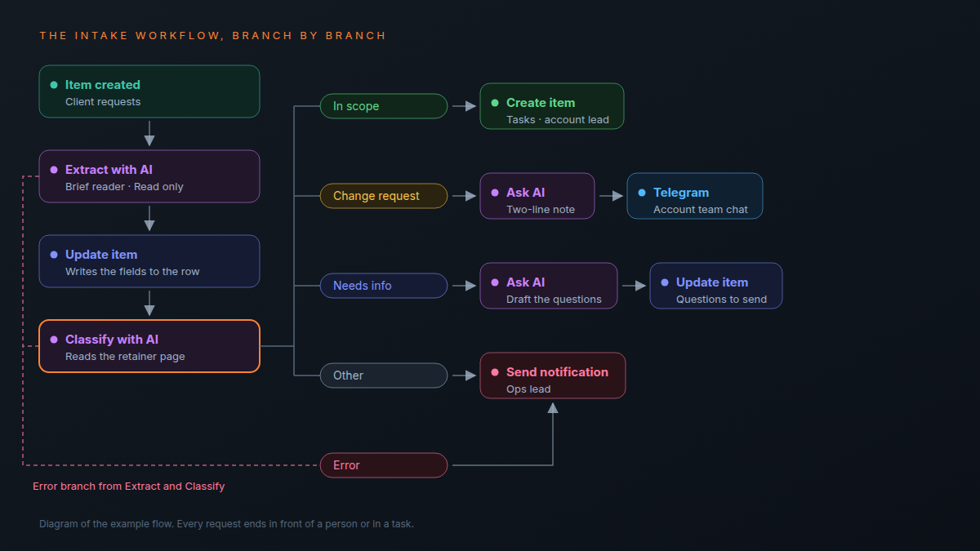Click 'Account team chat' text
Image resolution: width=980 pixels, height=551 pixels.
pos(701,210)
